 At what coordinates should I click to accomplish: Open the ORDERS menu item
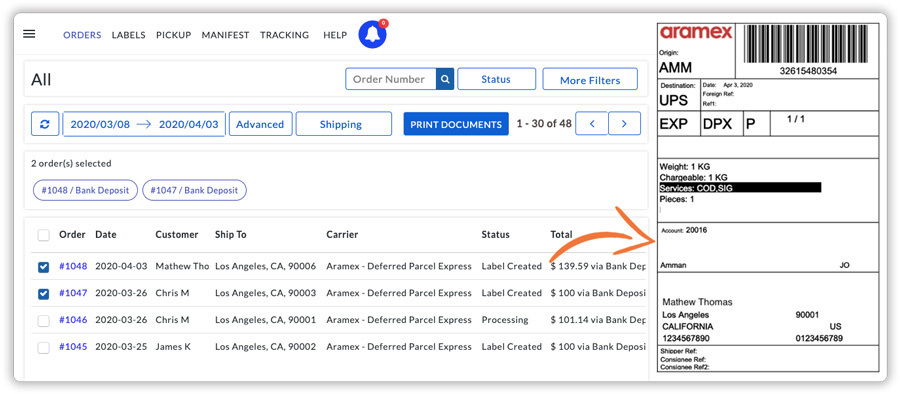click(x=82, y=35)
